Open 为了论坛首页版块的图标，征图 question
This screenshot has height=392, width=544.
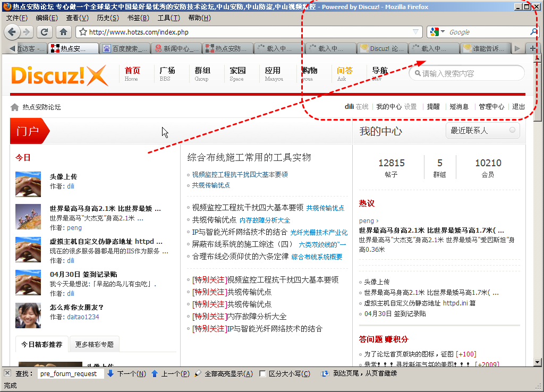409,354
